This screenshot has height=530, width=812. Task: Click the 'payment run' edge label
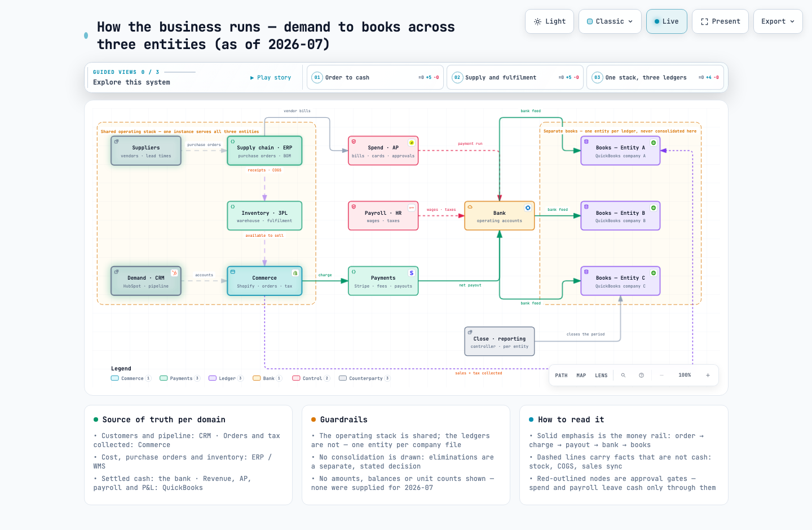[470, 144]
